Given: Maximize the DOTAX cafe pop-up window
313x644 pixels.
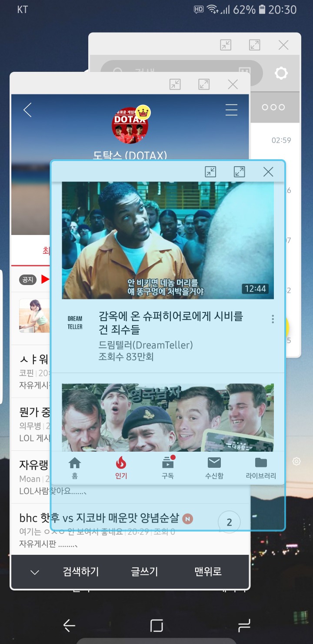Looking at the screenshot, I should pos(203,84).
